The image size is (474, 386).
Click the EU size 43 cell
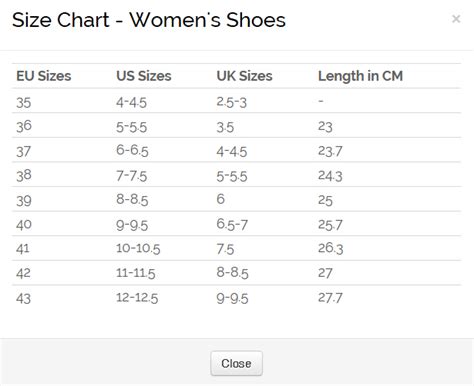pos(23,298)
